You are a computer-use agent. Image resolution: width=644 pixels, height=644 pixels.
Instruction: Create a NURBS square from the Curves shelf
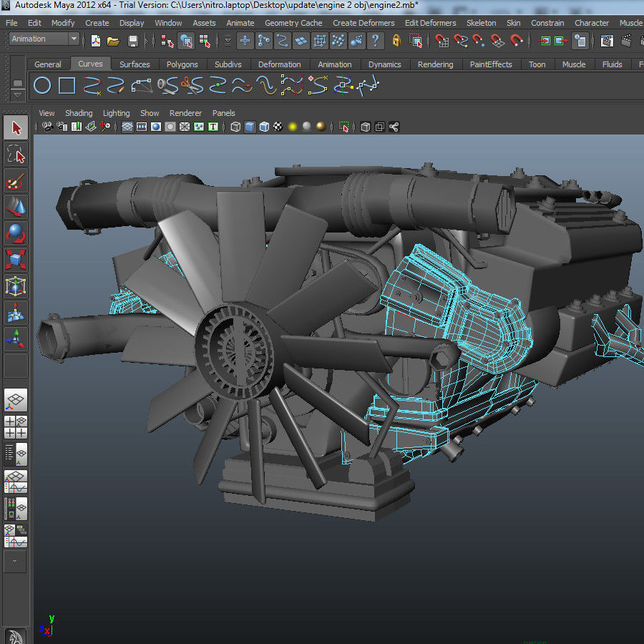pyautogui.click(x=64, y=84)
